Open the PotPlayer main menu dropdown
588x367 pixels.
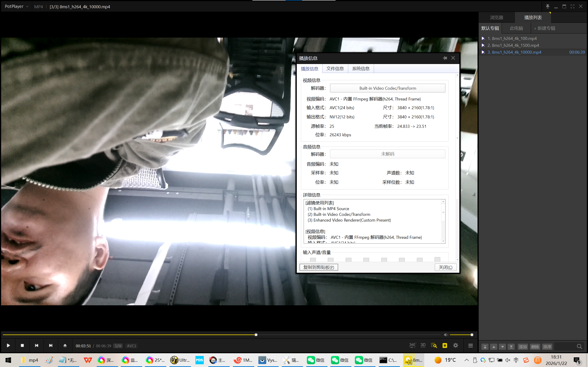(x=16, y=7)
